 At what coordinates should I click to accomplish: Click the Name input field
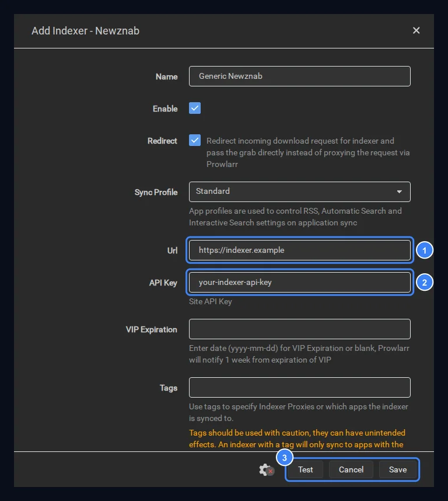300,76
